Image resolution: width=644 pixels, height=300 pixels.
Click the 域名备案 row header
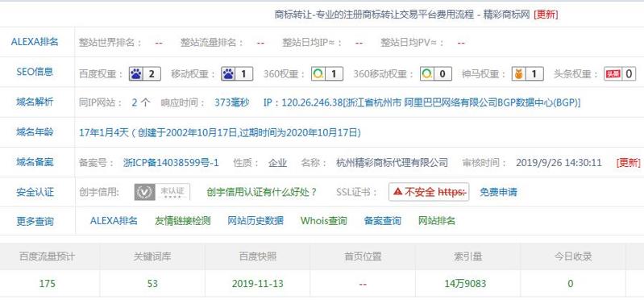click(35, 162)
